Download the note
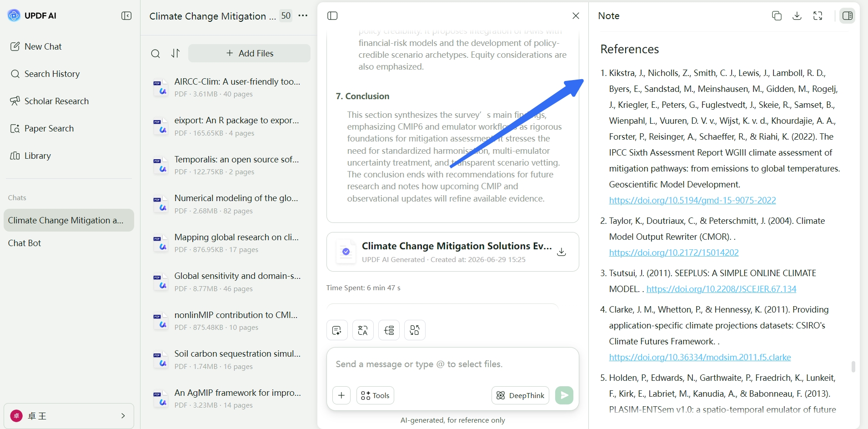 click(797, 16)
